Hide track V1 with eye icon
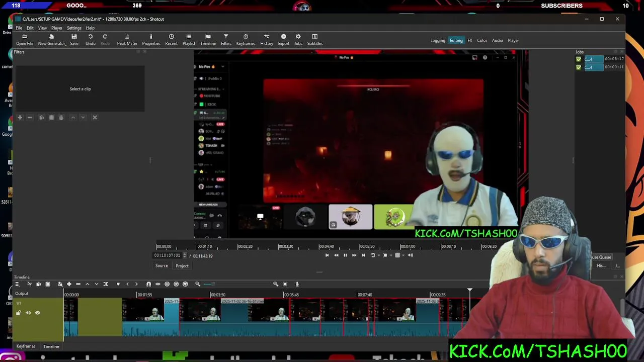This screenshot has height=362, width=644. pyautogui.click(x=37, y=313)
